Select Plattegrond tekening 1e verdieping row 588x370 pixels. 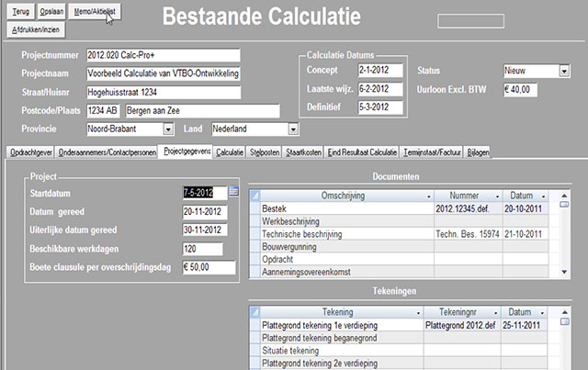pos(399,325)
